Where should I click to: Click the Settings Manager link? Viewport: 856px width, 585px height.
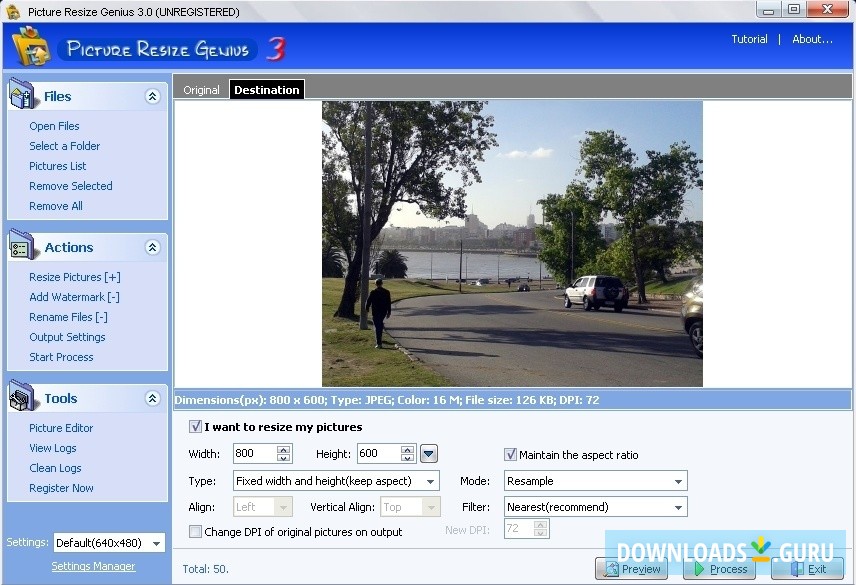coord(93,565)
